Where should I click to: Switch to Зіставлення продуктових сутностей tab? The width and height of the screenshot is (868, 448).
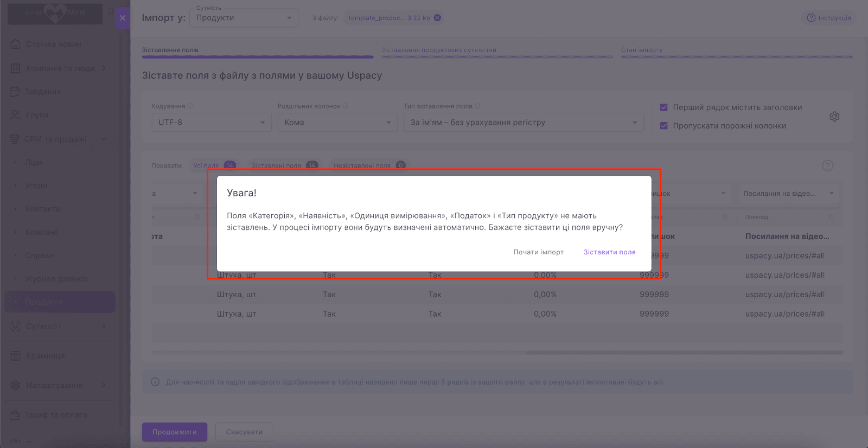[439, 50]
